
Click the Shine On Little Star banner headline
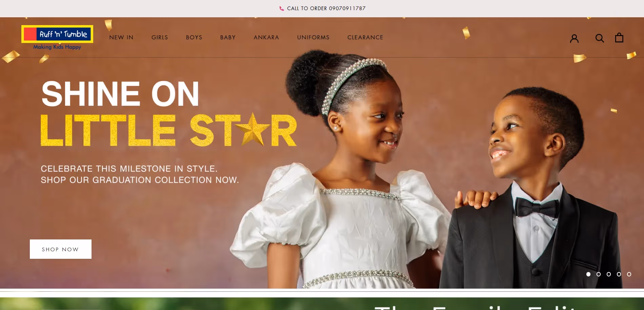pos(168,113)
